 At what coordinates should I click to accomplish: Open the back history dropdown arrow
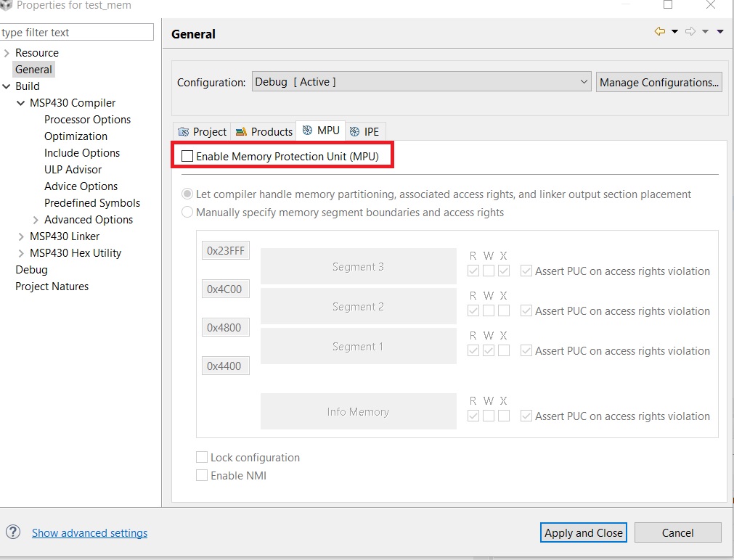[674, 31]
